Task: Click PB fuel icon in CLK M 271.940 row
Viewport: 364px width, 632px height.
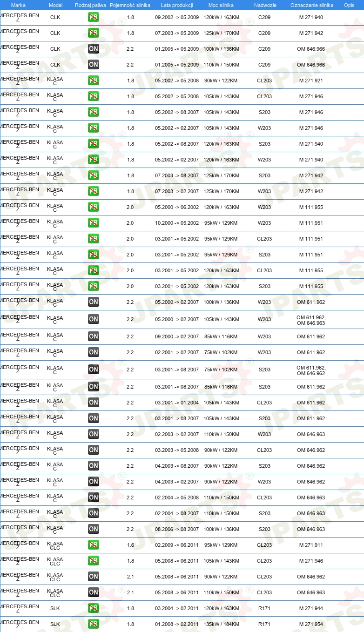Action: click(94, 17)
